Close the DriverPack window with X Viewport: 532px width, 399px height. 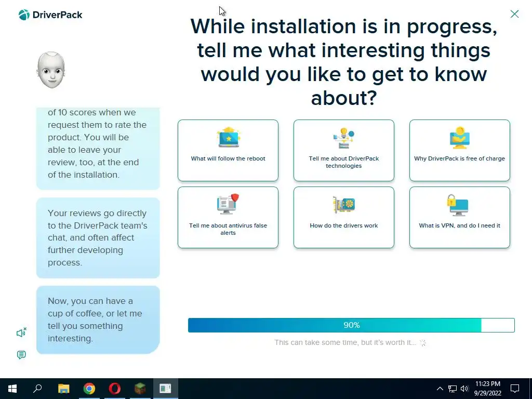pos(514,14)
